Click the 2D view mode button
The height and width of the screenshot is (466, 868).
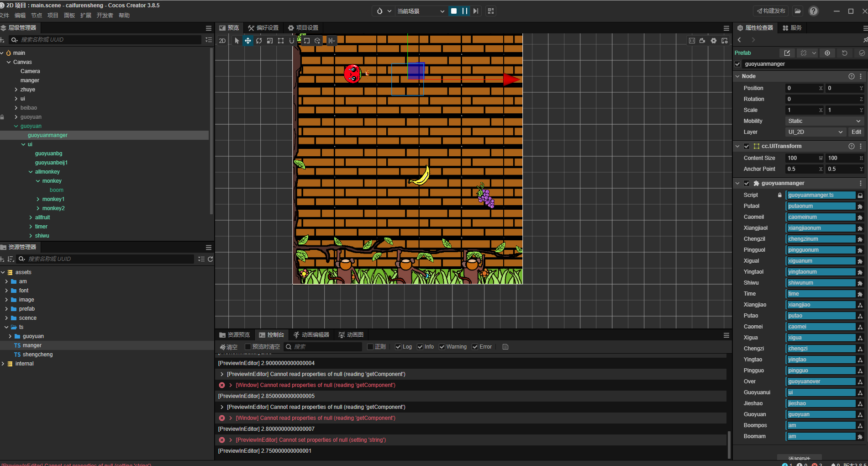point(222,41)
